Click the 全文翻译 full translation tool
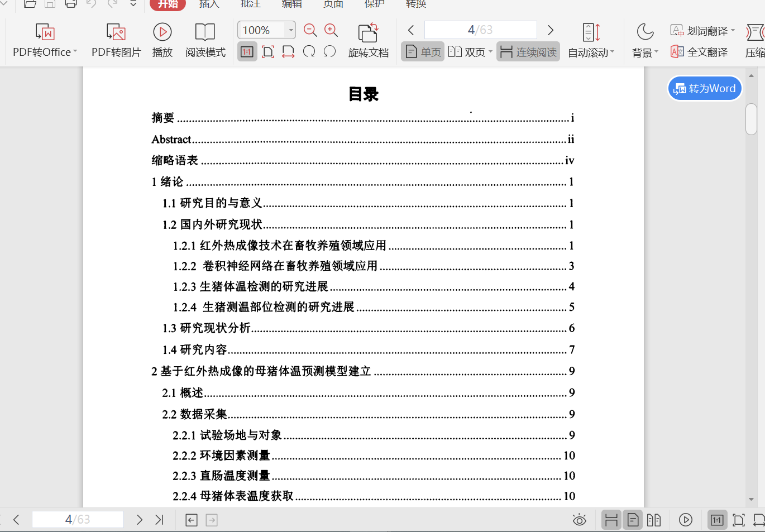 [x=699, y=52]
